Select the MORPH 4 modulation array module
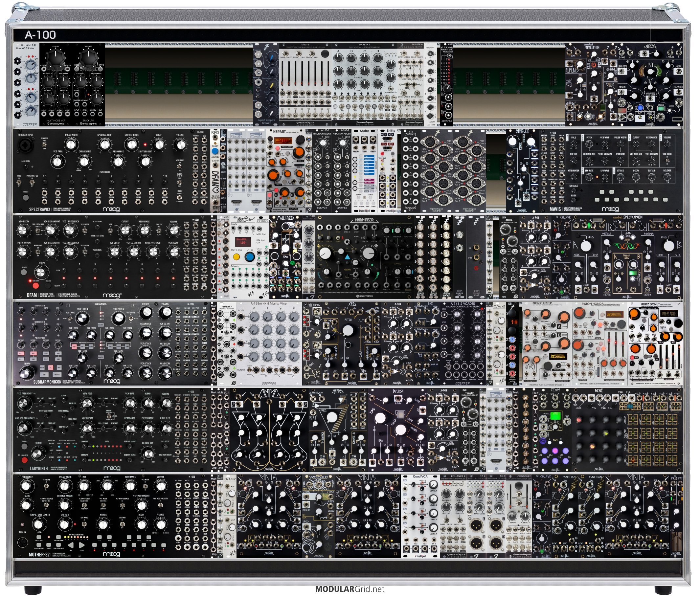This screenshot has height=596, width=700. click(365, 85)
